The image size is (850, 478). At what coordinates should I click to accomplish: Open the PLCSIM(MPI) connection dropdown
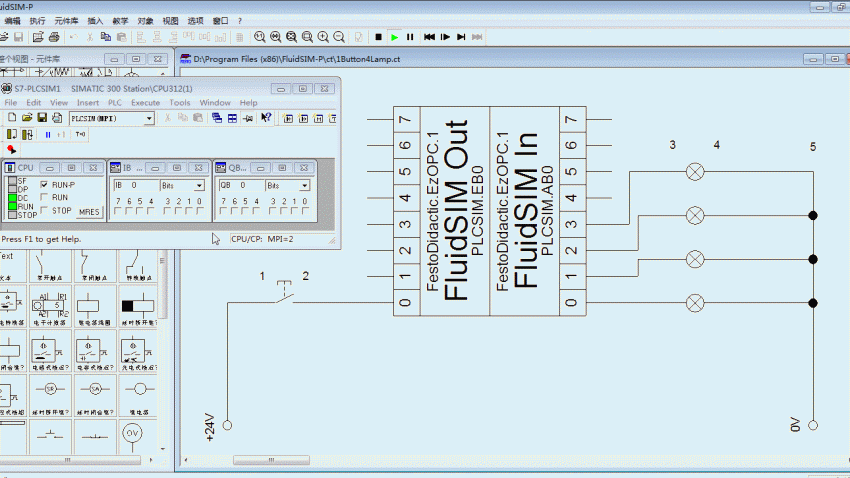point(149,118)
